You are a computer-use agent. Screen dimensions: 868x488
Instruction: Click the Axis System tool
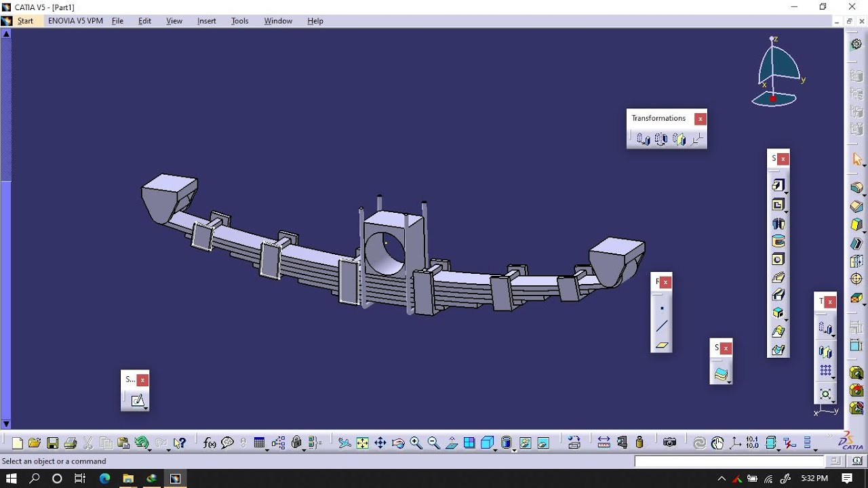736,443
